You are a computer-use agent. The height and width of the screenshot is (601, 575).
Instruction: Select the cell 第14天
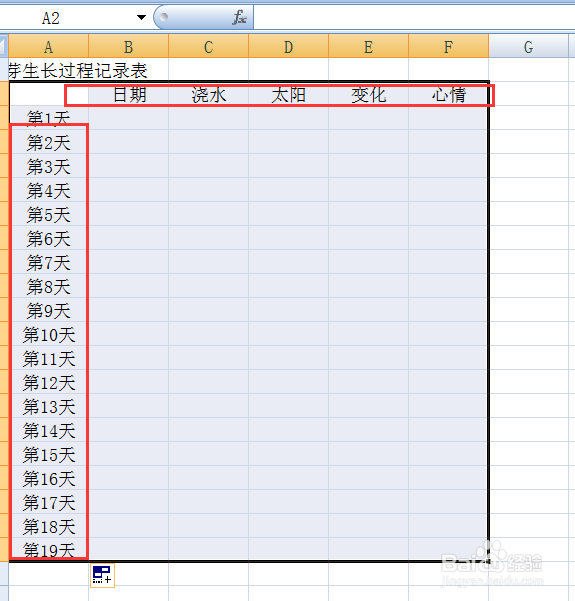coord(48,430)
